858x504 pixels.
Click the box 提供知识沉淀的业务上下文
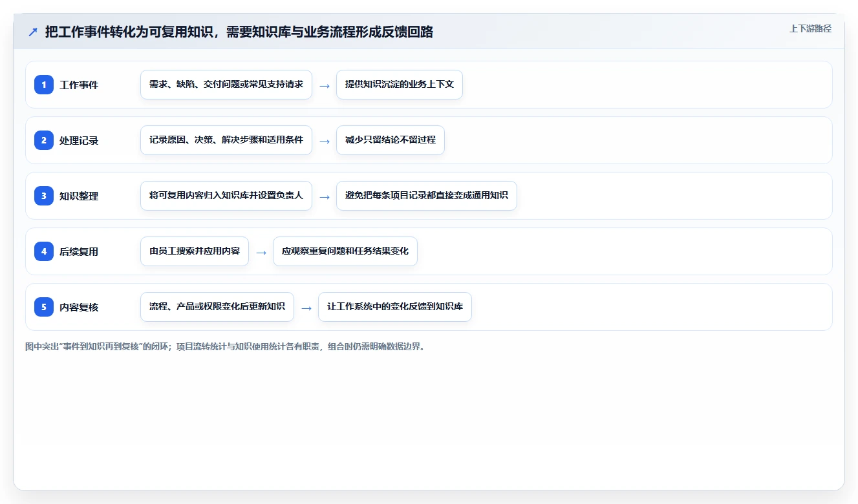400,85
